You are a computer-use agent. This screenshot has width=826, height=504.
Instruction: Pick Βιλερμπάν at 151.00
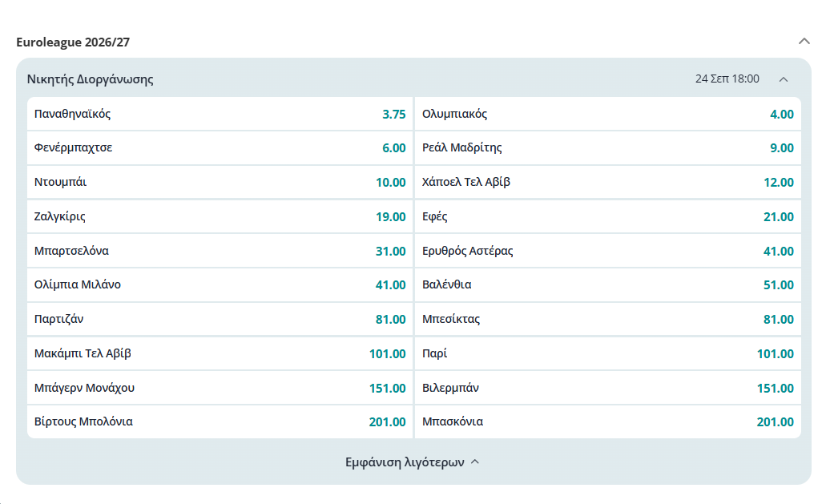(x=608, y=388)
